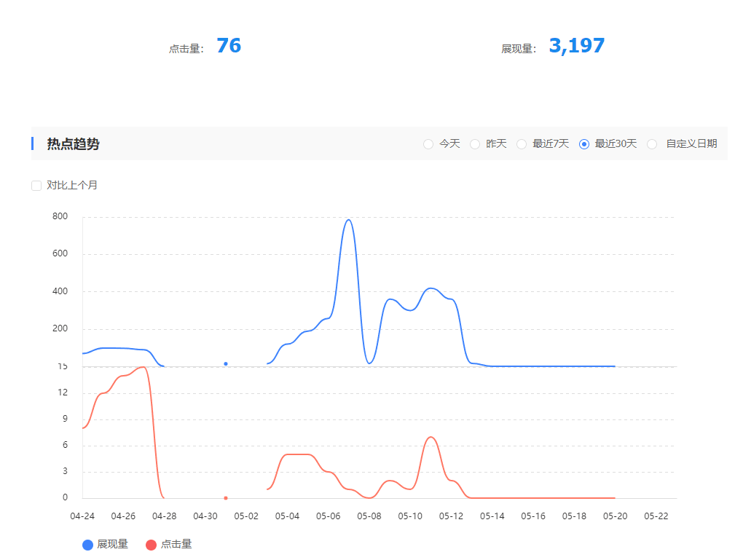
Task: Select the 今天 radio button
Action: point(428,144)
